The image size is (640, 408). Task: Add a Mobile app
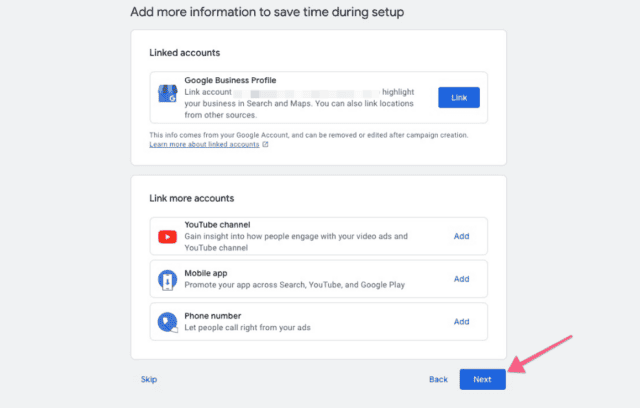461,279
